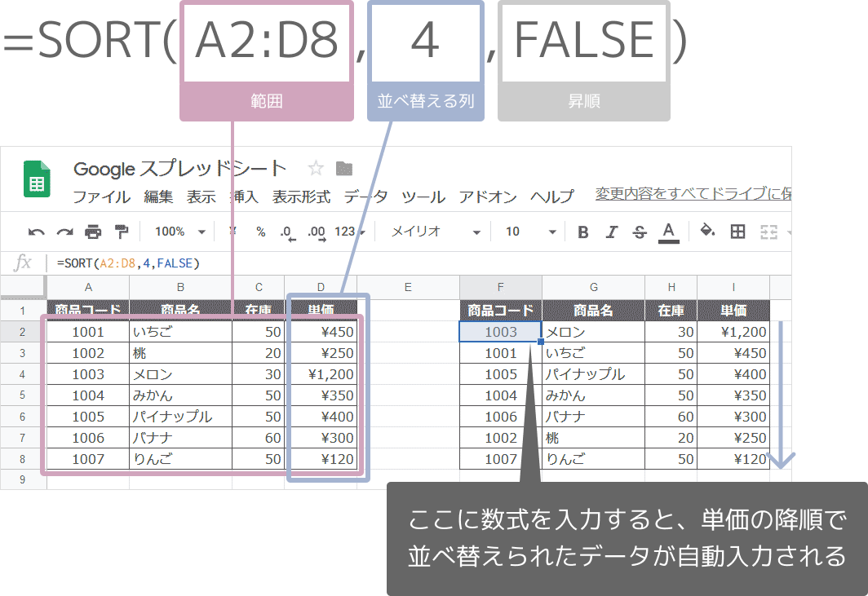
Task: Click the 1007 cell in column A
Action: tap(88, 459)
